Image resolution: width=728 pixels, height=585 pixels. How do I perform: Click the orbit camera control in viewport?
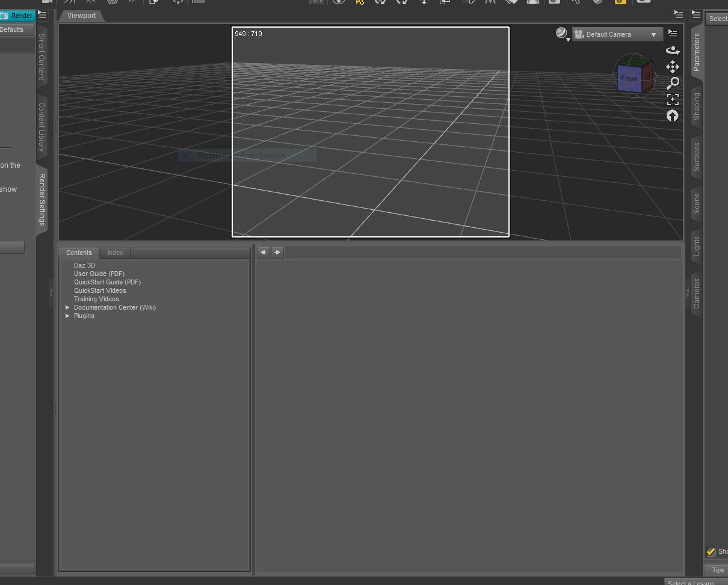(673, 51)
